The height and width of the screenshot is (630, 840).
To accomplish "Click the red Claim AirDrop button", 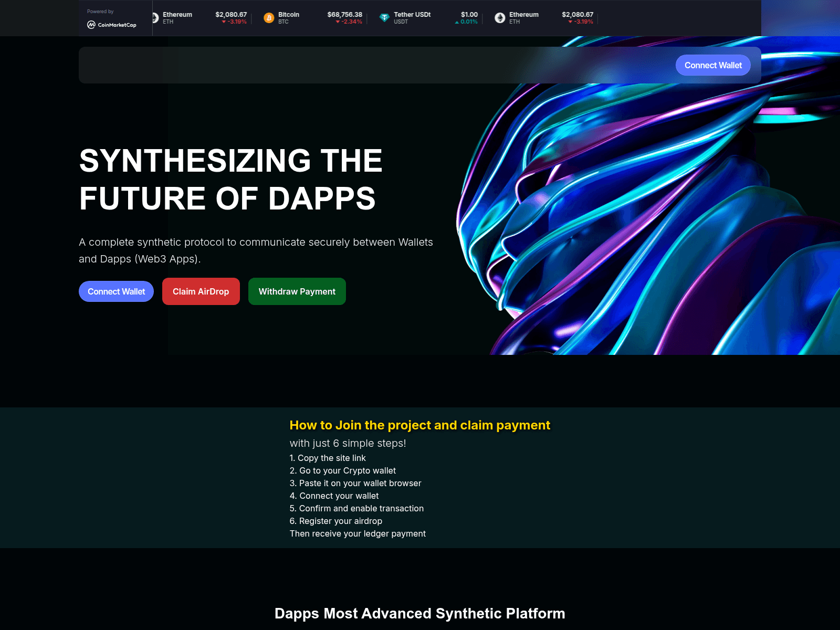I will pos(201,291).
